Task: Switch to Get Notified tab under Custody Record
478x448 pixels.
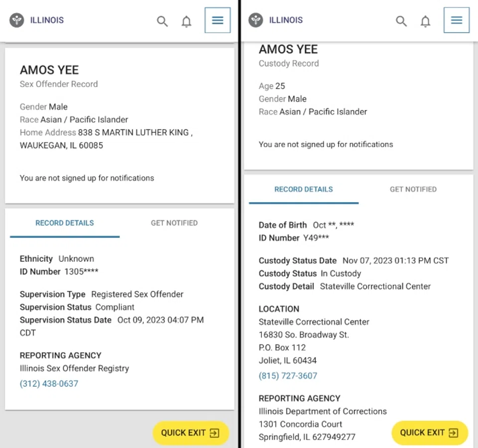Action: point(413,190)
